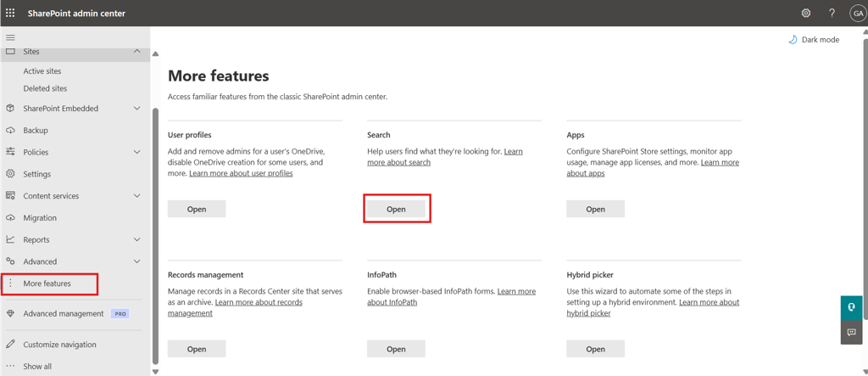Image resolution: width=868 pixels, height=376 pixels.
Task: Go to Migration in navigation
Action: click(x=40, y=218)
